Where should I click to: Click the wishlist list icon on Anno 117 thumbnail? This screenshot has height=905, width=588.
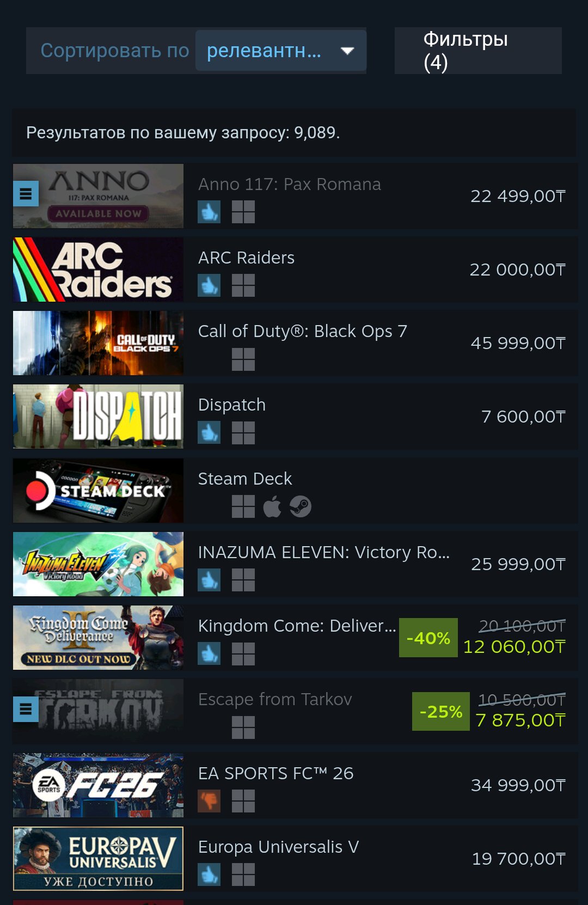(26, 193)
